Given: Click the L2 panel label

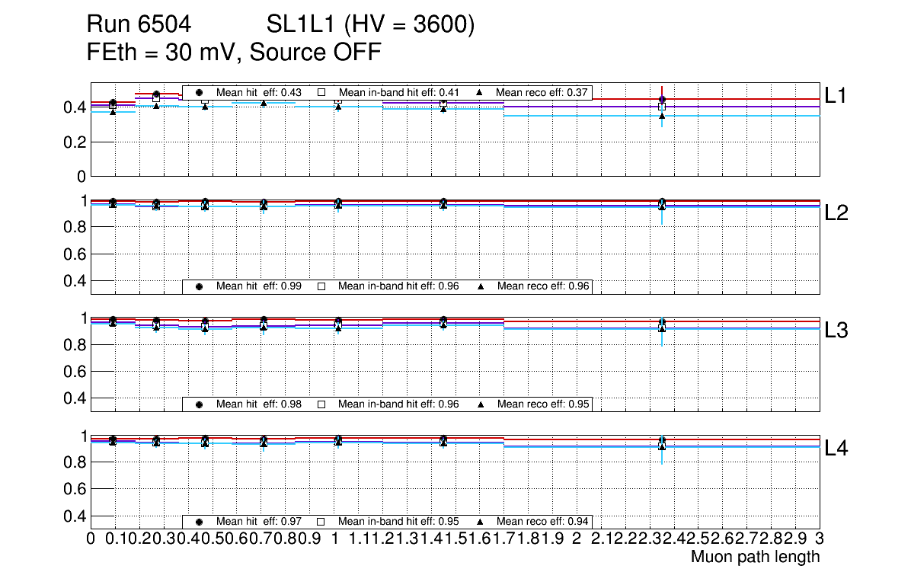Looking at the screenshot, I should (x=836, y=213).
